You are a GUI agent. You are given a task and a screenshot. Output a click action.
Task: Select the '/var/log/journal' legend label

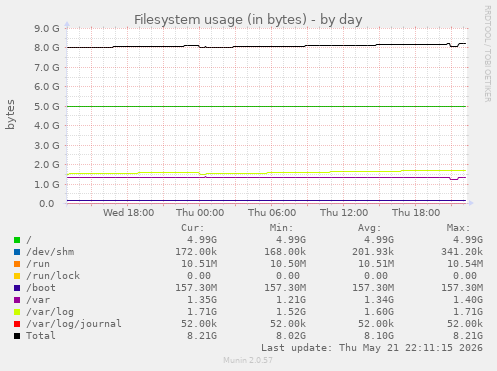coord(74,324)
